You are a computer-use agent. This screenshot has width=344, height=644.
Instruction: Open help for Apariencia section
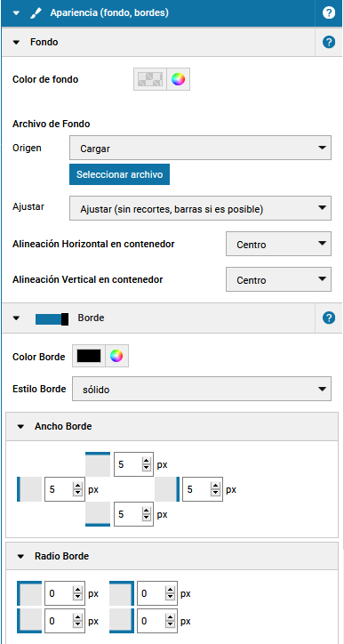pyautogui.click(x=329, y=12)
